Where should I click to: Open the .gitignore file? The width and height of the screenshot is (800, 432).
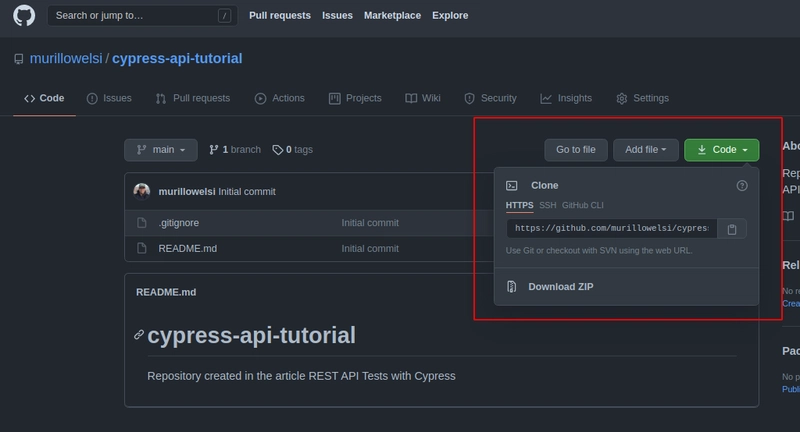(x=179, y=223)
